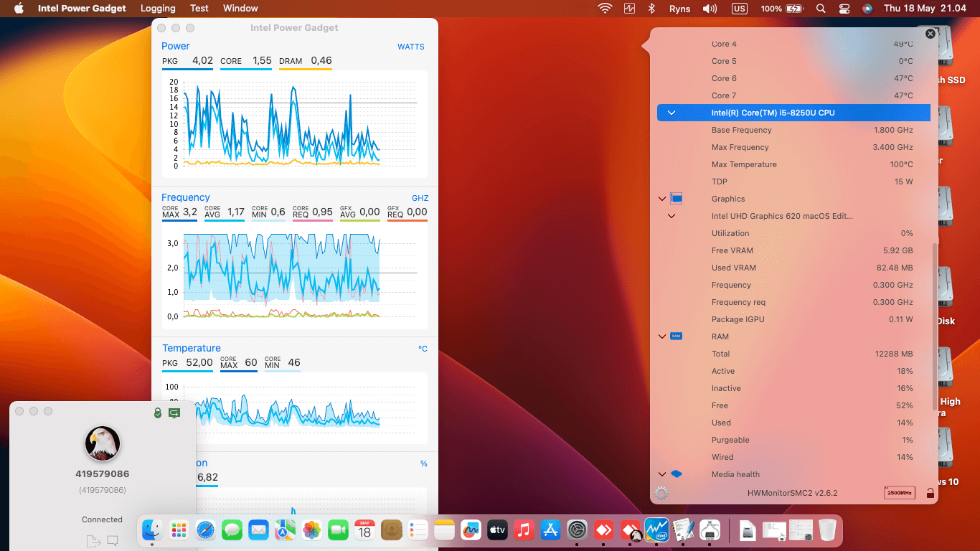Image resolution: width=980 pixels, height=551 pixels.
Task: Open HWMonitorSMC2 settings gear
Action: 661,493
